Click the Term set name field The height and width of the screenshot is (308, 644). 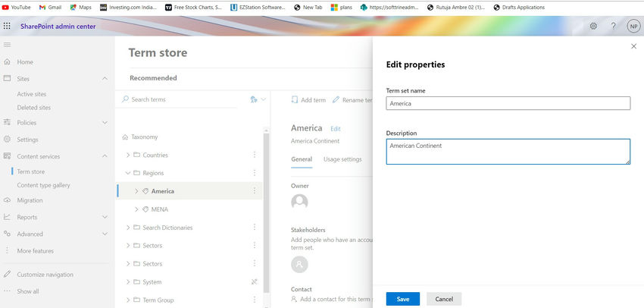(x=508, y=103)
